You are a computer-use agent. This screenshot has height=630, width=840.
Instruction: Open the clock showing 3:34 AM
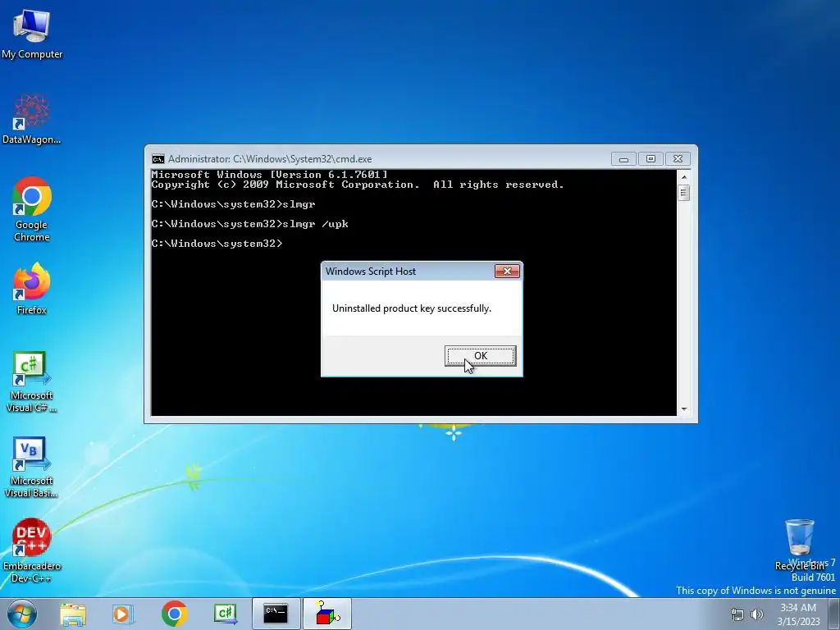(x=798, y=614)
